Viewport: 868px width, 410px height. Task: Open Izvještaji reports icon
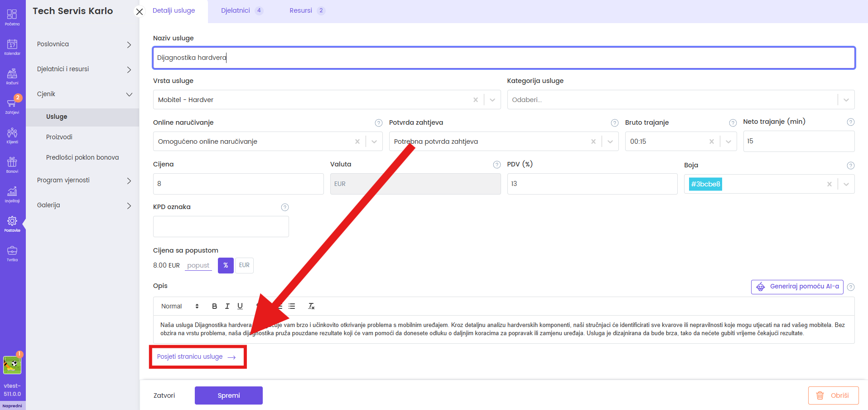[x=12, y=194]
